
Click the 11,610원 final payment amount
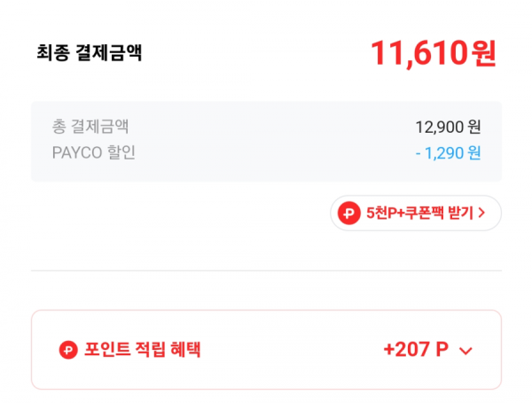pyautogui.click(x=434, y=53)
